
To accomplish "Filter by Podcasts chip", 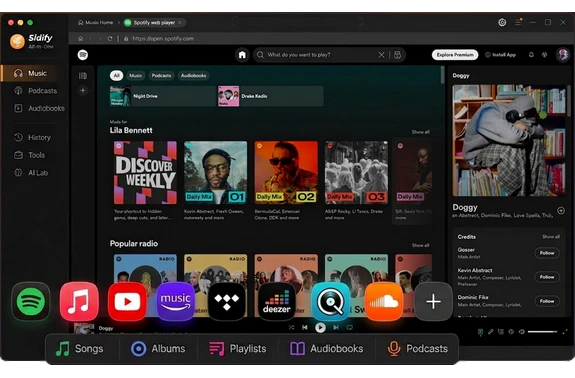I will (x=161, y=76).
